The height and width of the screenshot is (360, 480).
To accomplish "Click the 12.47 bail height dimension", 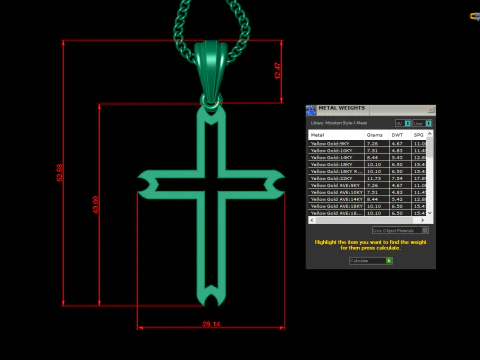I will coord(277,71).
